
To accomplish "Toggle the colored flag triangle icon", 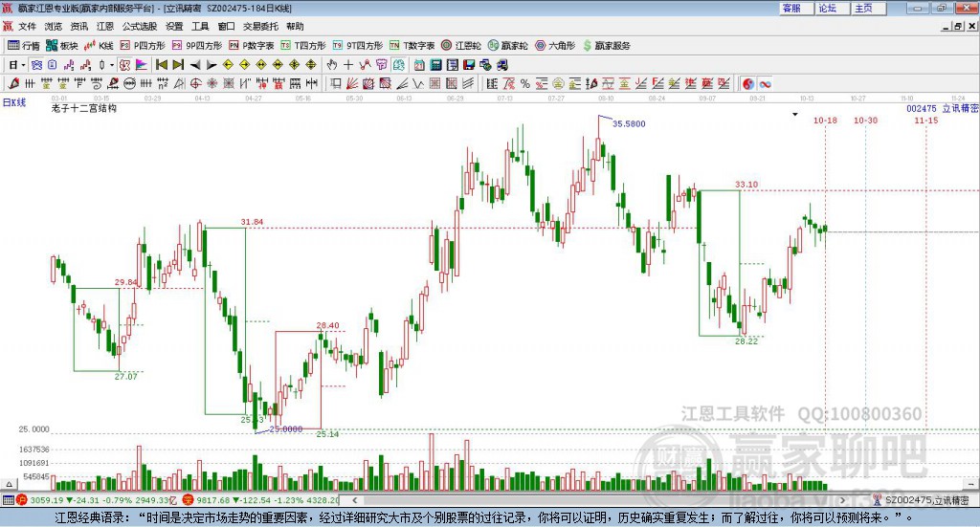I will [142, 65].
